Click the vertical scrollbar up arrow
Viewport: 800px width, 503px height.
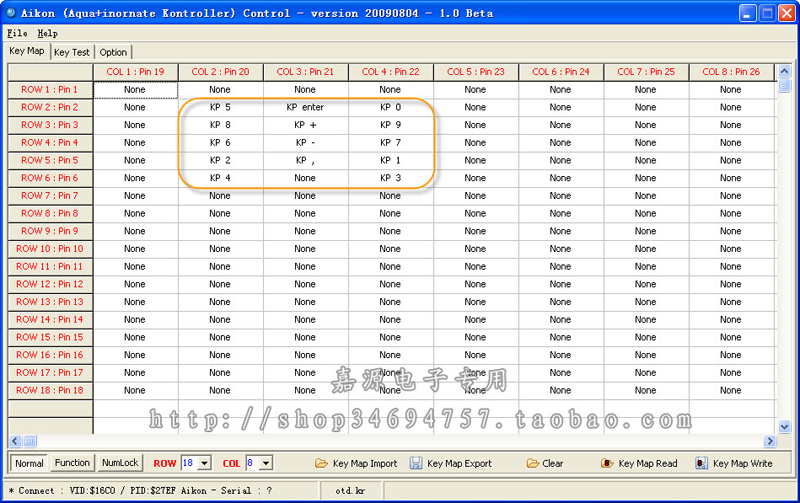[784, 71]
